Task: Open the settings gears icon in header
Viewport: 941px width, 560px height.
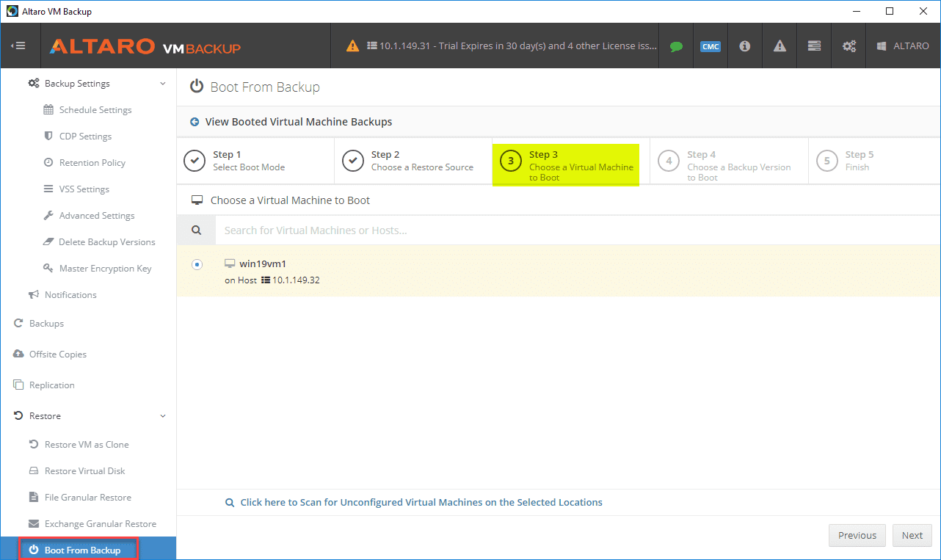Action: click(849, 46)
